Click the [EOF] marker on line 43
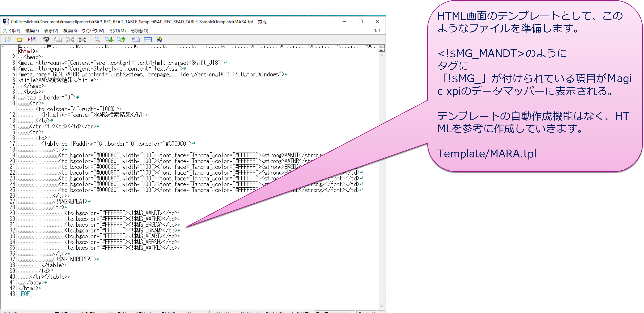Image resolution: width=644 pixels, height=313 pixels. click(25, 294)
